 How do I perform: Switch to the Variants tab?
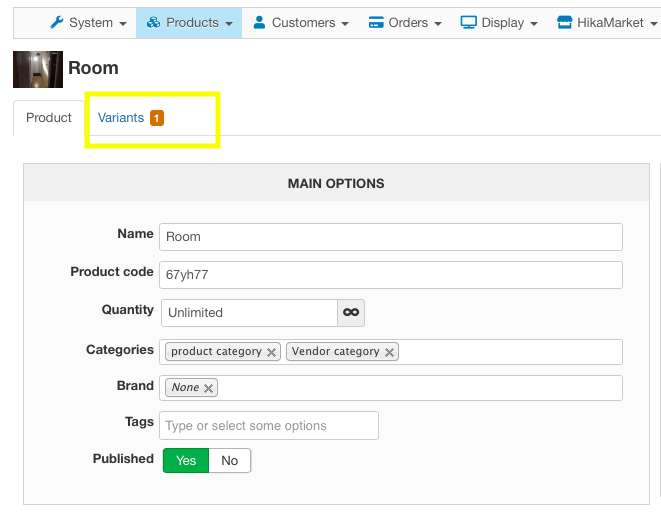(121, 118)
